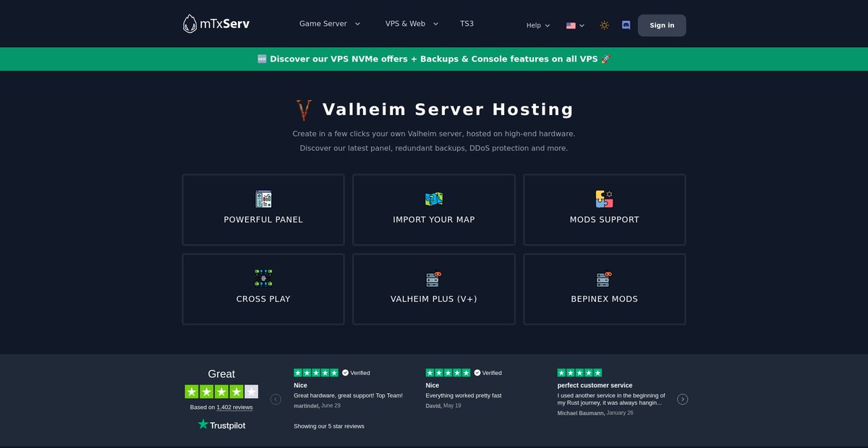Click the Valheim V logo icon
The height and width of the screenshot is (448, 868).
(305, 110)
